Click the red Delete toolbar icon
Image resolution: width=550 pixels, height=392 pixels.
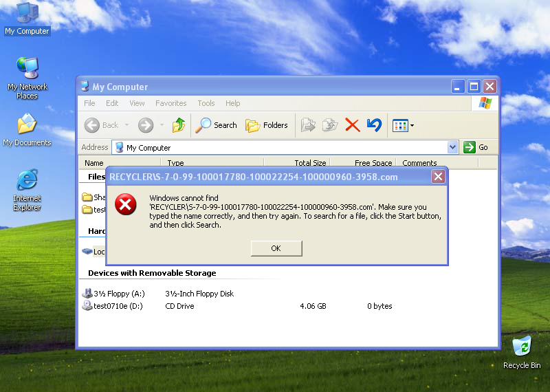tap(353, 125)
